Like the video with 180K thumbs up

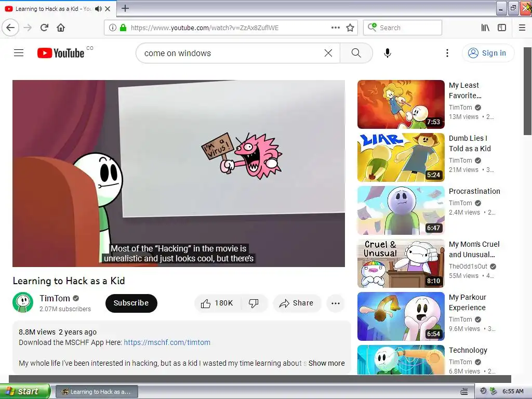pyautogui.click(x=217, y=303)
